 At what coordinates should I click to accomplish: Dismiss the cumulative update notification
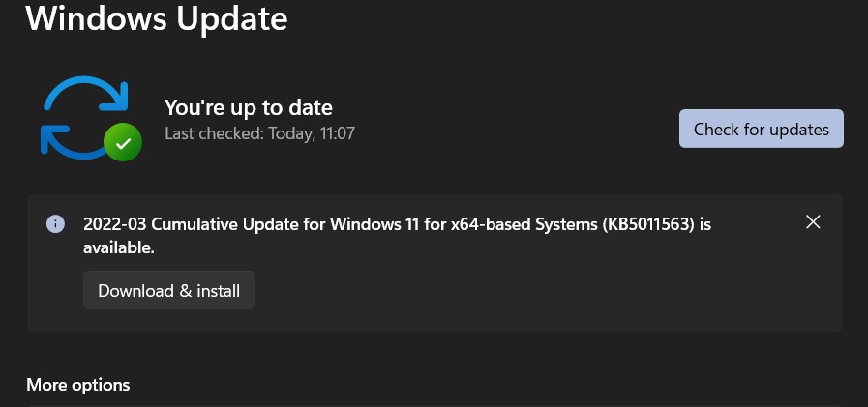pyautogui.click(x=813, y=222)
